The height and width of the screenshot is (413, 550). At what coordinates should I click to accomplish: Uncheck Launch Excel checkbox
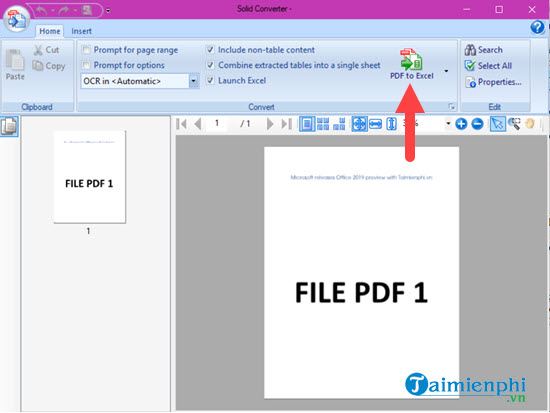[x=210, y=80]
